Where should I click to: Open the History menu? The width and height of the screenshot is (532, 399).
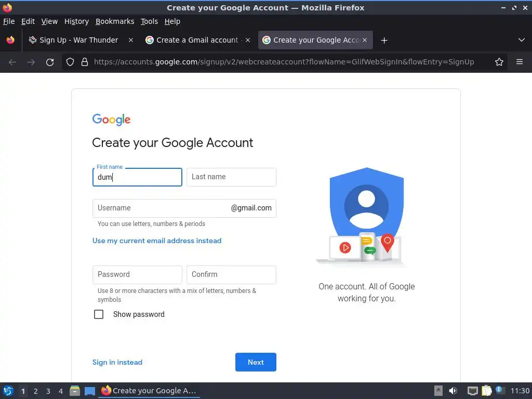pos(77,21)
